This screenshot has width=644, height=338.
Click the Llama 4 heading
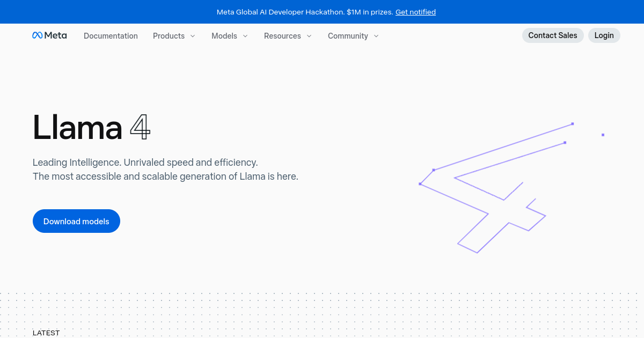(92, 127)
